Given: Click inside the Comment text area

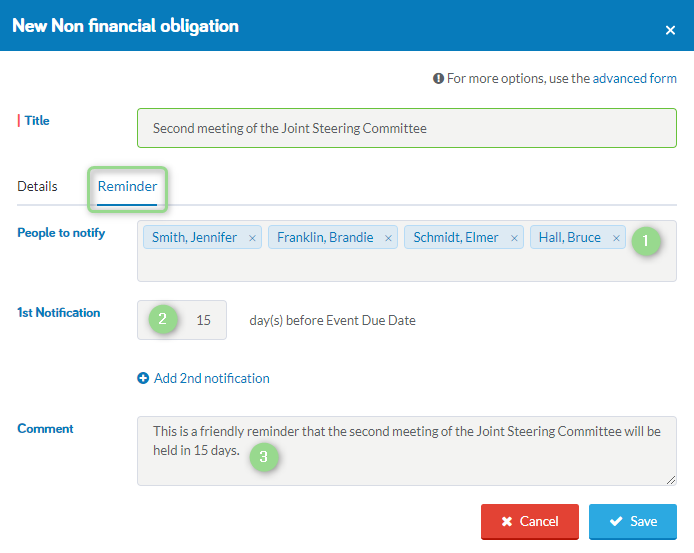Looking at the screenshot, I should pos(407,451).
